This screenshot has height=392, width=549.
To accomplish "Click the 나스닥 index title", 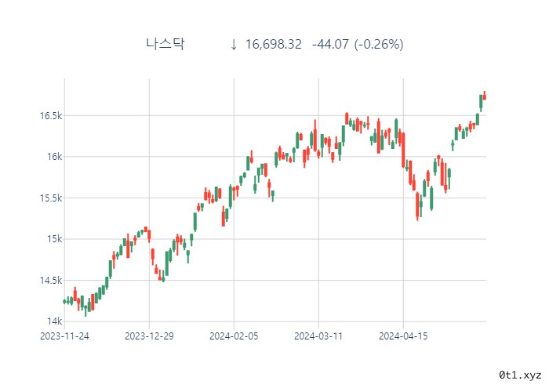I will click(165, 45).
